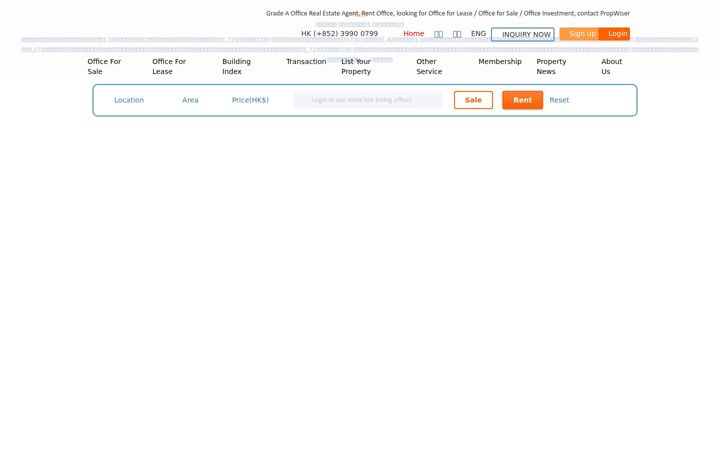
Task: Expand the Area filter dropdown
Action: tap(190, 100)
